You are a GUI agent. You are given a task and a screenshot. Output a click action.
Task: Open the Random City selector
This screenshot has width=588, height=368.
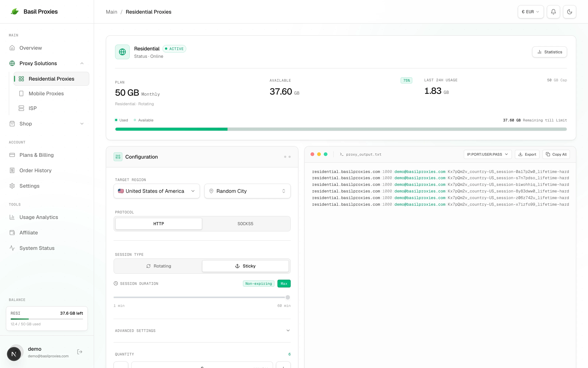[x=247, y=191]
